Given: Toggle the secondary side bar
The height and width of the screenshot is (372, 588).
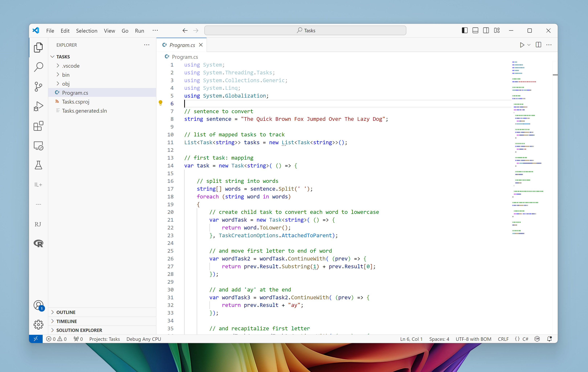Looking at the screenshot, I should tap(486, 30).
